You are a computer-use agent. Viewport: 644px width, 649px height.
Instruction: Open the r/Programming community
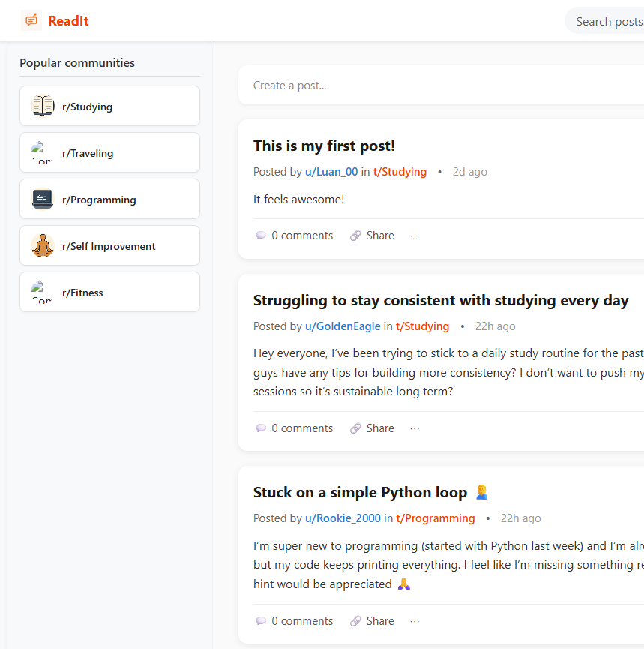click(x=109, y=199)
